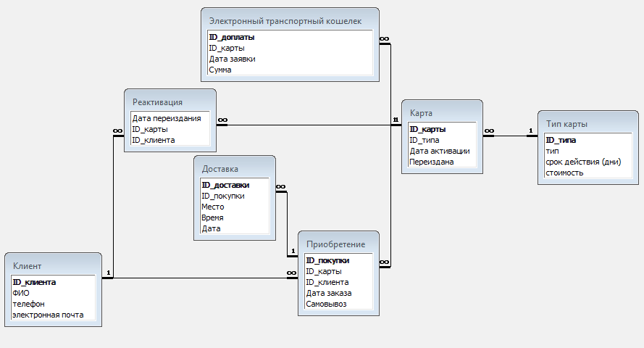The height and width of the screenshot is (348, 644).
Task: Choose the Время field
Action: pos(212,217)
